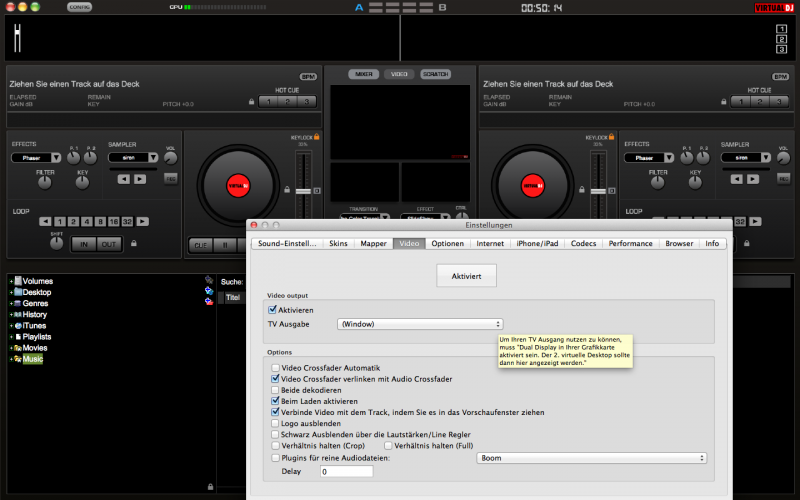
Task: Expand Genres node in browser tree
Action: click(11, 304)
